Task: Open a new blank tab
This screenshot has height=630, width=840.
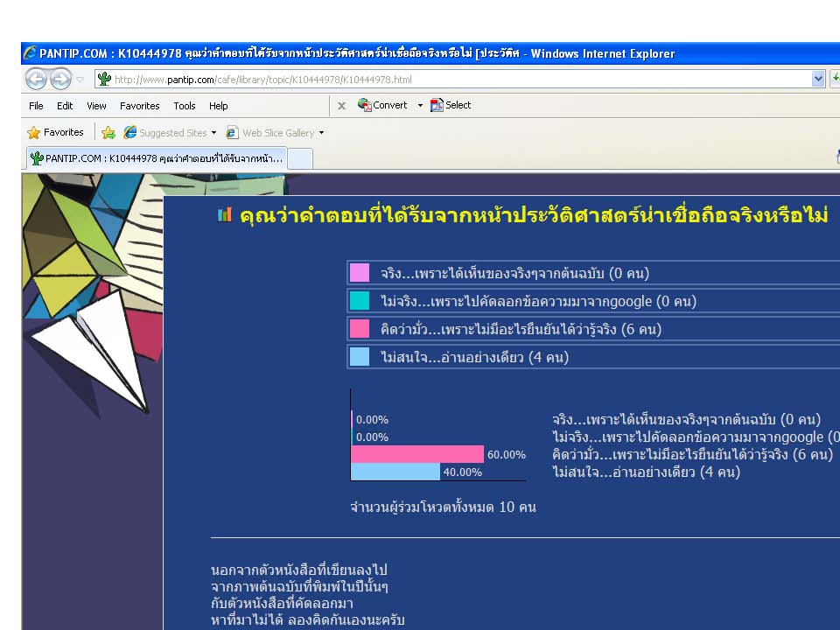Action: (x=300, y=159)
